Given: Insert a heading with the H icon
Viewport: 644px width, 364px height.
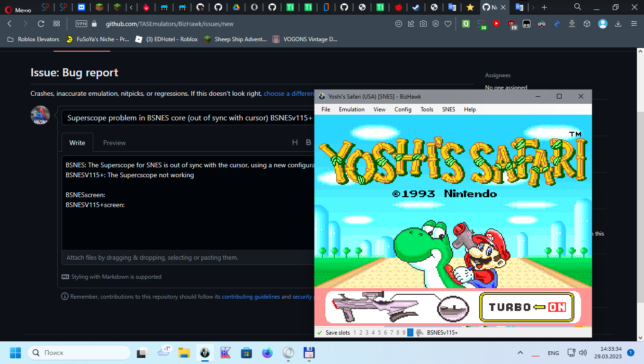Looking at the screenshot, I should click(x=295, y=142).
